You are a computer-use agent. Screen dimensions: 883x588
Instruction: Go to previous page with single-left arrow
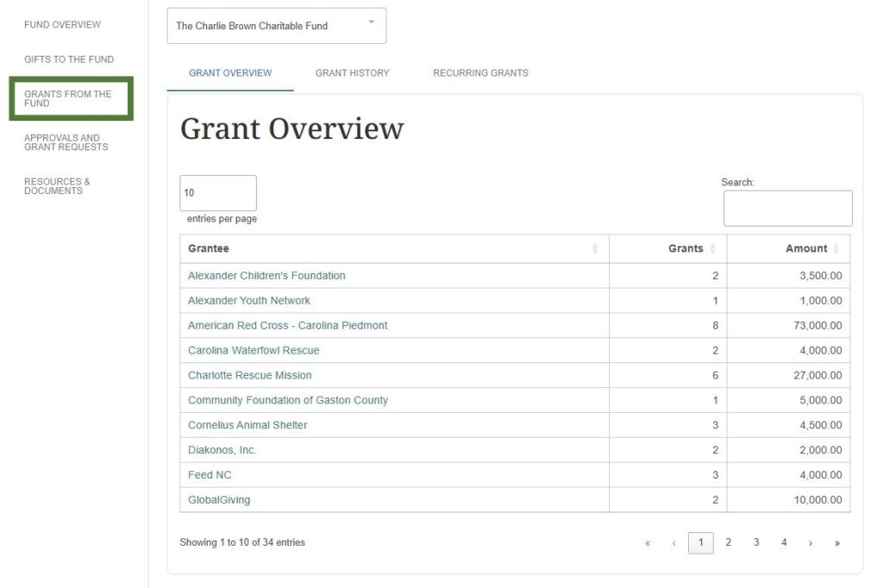pos(674,543)
